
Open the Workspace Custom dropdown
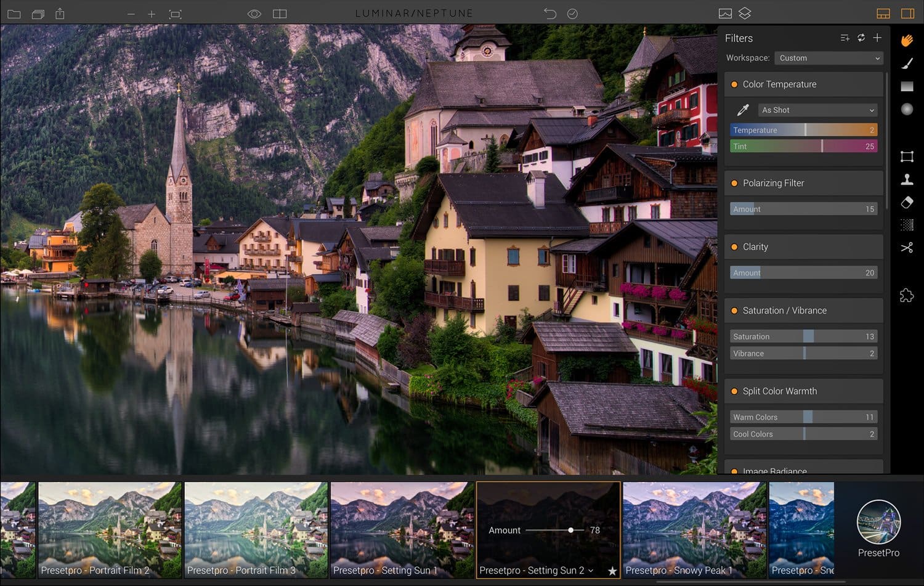pyautogui.click(x=829, y=58)
